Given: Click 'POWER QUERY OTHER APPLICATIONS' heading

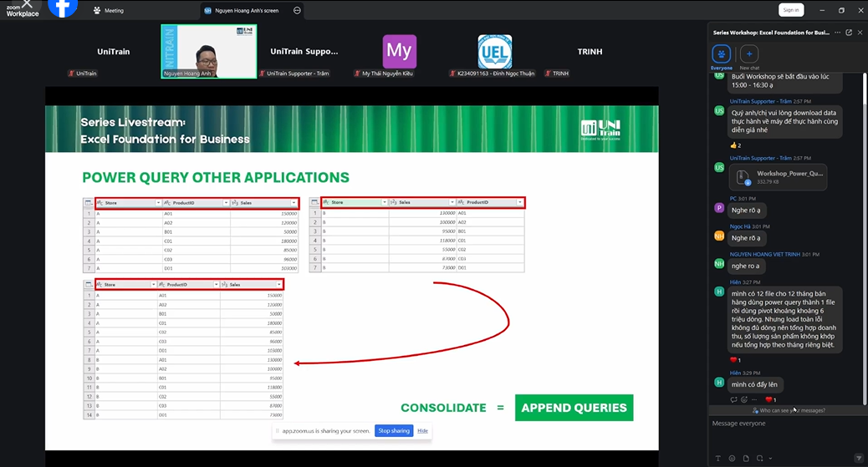Looking at the screenshot, I should click(x=216, y=178).
